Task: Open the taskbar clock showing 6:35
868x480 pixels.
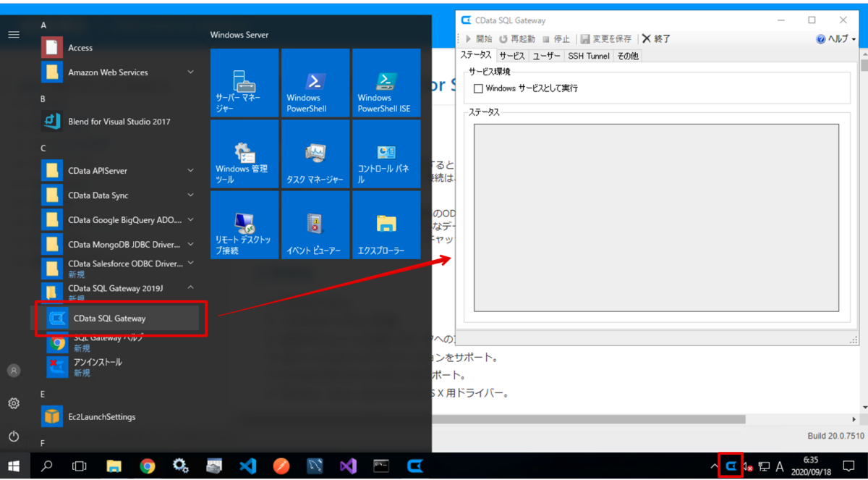Action: point(810,466)
